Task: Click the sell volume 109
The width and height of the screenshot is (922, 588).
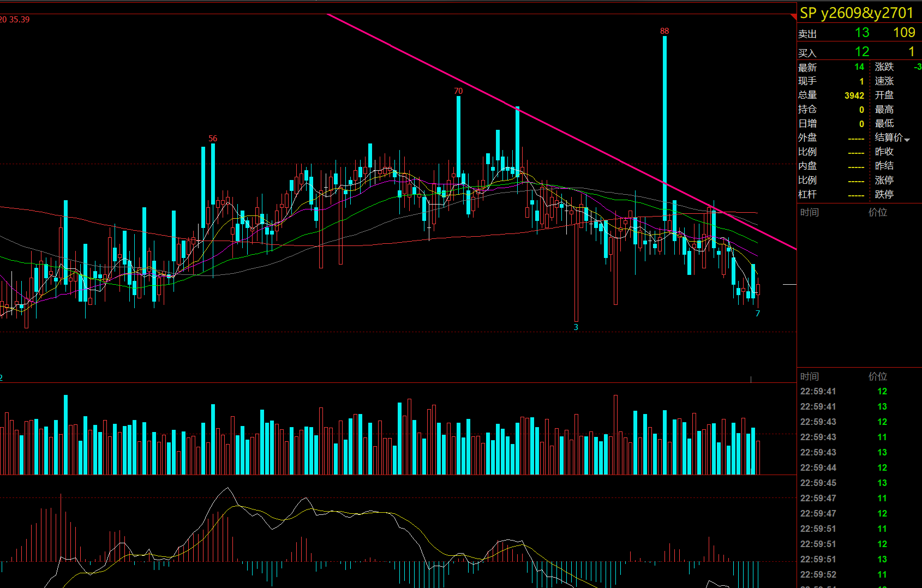Action: [x=904, y=33]
